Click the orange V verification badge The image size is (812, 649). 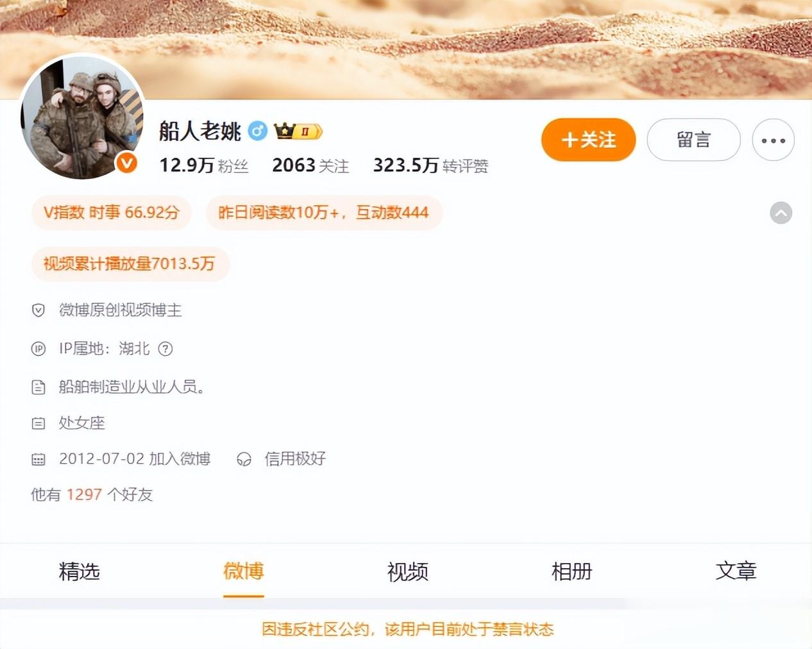click(x=127, y=163)
